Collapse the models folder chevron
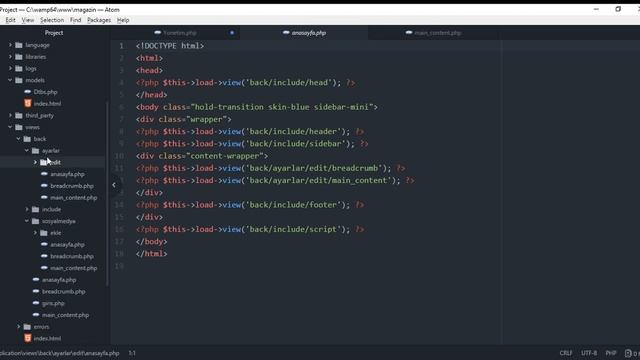 [11, 80]
